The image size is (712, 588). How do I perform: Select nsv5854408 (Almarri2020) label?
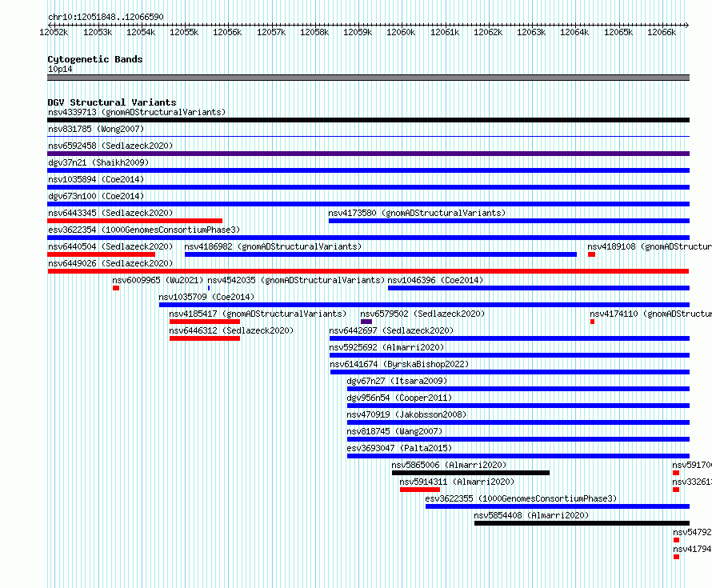(x=531, y=515)
